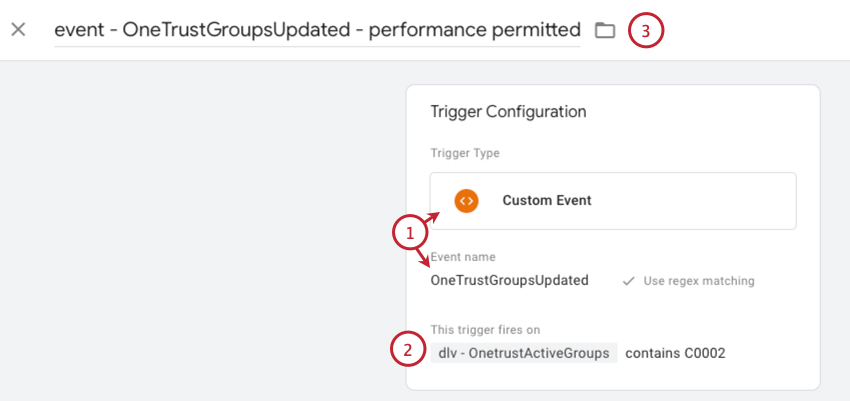Click the folder icon beside the trigger name
Screen dimensions: 850x401
pos(604,30)
